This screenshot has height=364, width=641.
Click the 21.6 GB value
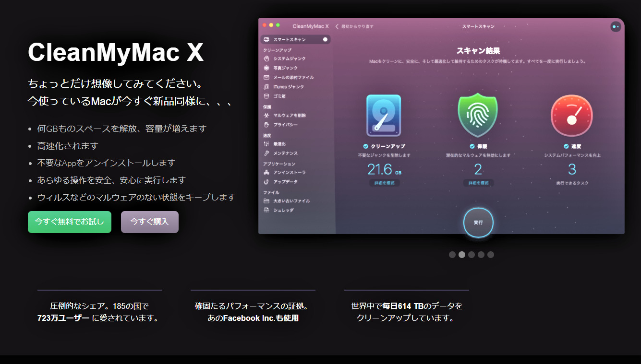click(384, 169)
